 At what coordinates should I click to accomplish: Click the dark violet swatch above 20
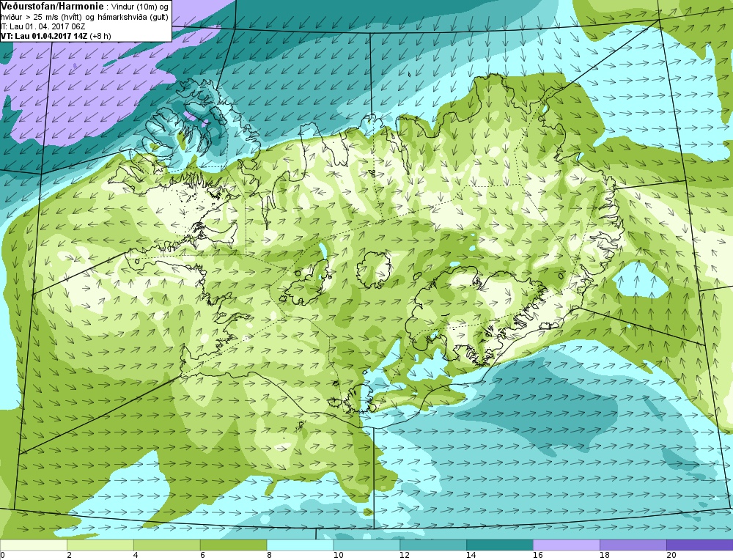click(699, 545)
